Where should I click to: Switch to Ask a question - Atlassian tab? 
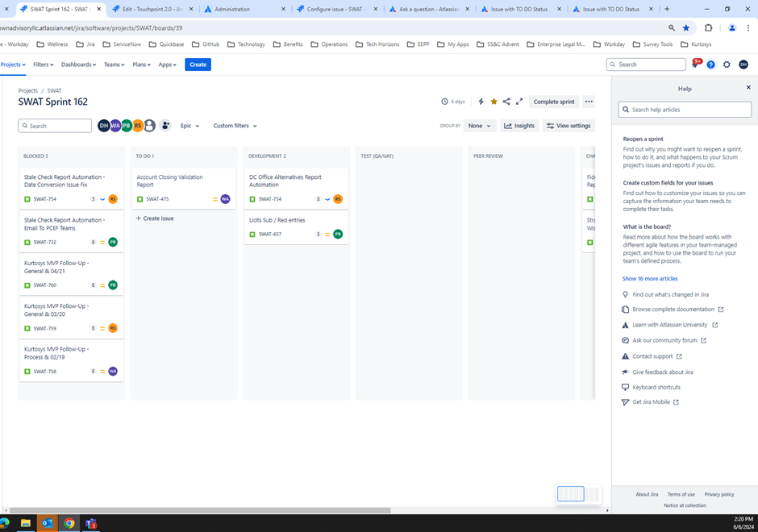pyautogui.click(x=429, y=9)
